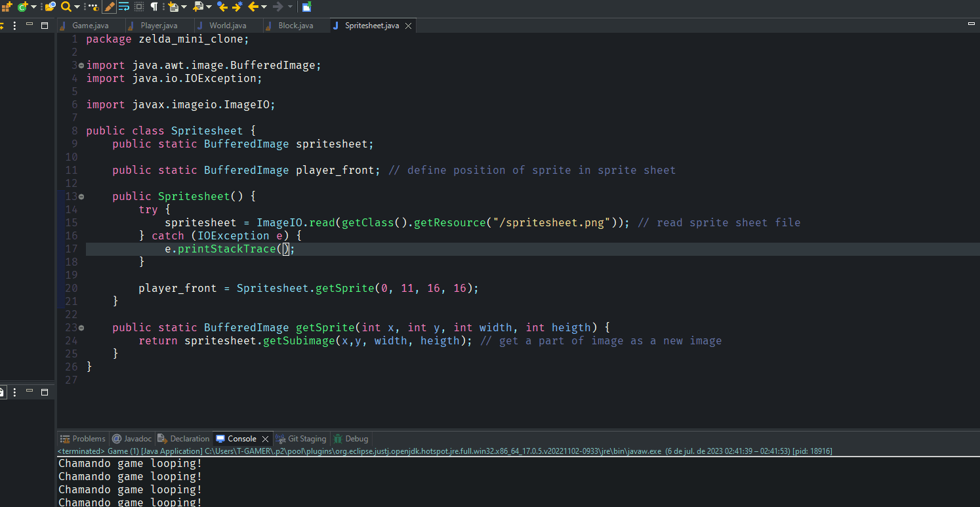The height and width of the screenshot is (507, 980).
Task: Switch to the World.java tab
Action: 228,26
